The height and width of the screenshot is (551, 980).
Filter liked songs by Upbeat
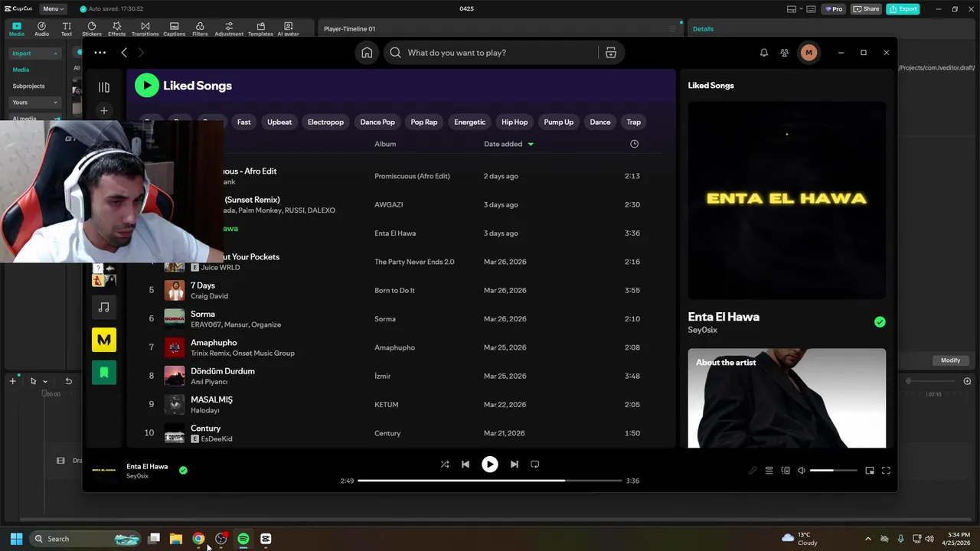point(279,122)
